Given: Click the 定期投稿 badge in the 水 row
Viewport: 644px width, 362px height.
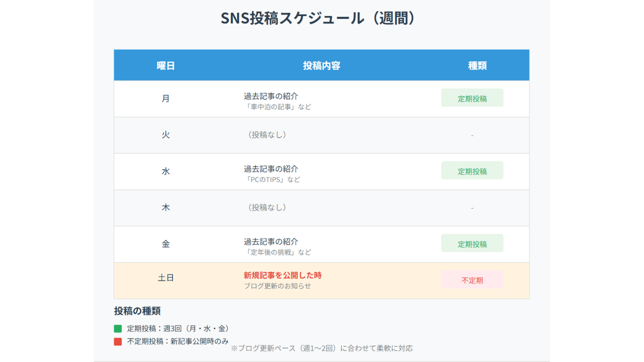Looking at the screenshot, I should [472, 171].
